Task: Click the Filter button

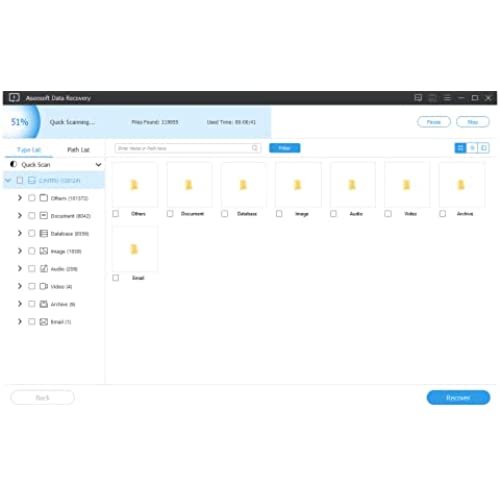Action: pyautogui.click(x=285, y=148)
